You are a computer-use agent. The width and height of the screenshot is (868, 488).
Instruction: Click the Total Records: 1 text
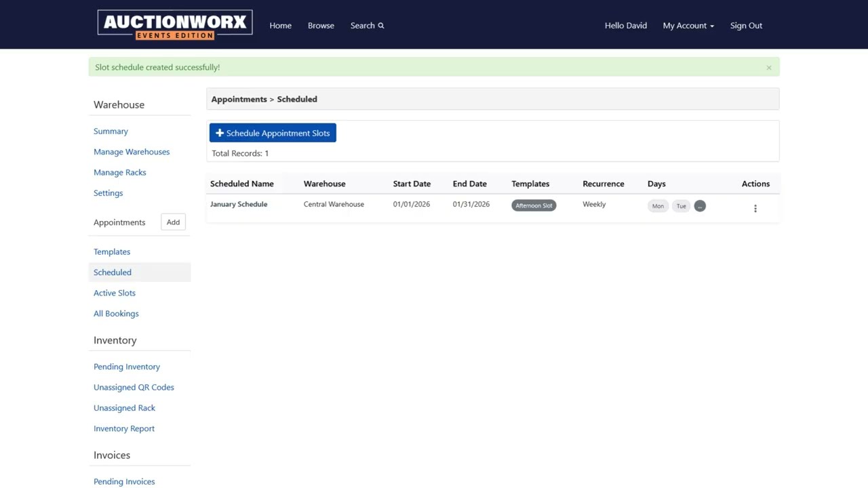coord(240,153)
